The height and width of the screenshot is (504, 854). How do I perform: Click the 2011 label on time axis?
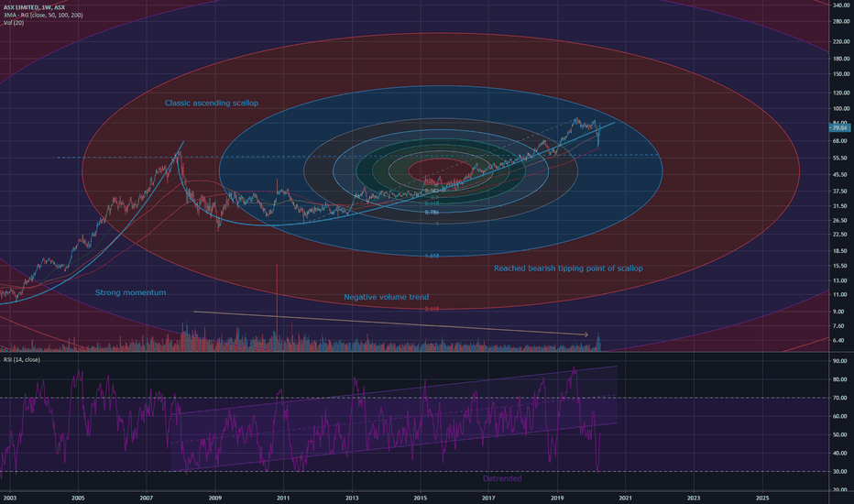click(282, 498)
